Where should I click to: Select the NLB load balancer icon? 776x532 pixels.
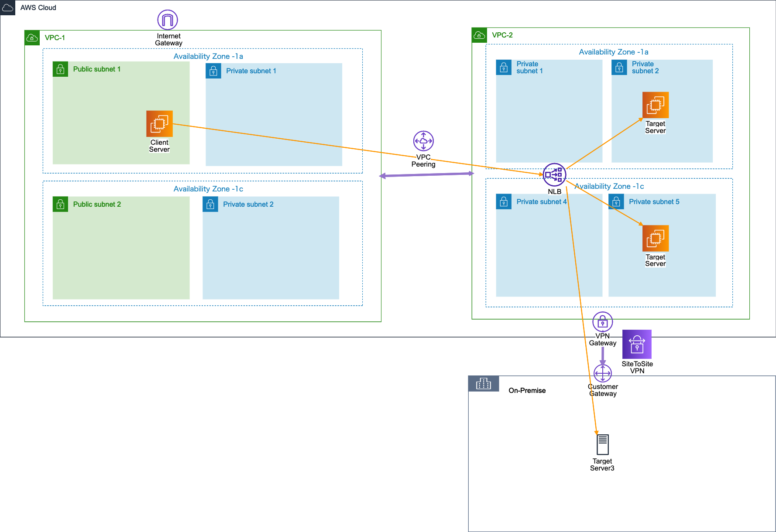(554, 175)
